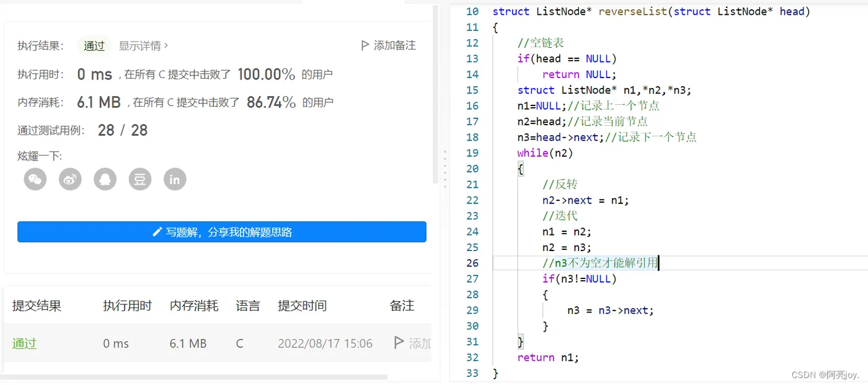Click the 写题解 share solution button
Viewport: 868px width, 385px height.
coord(222,232)
